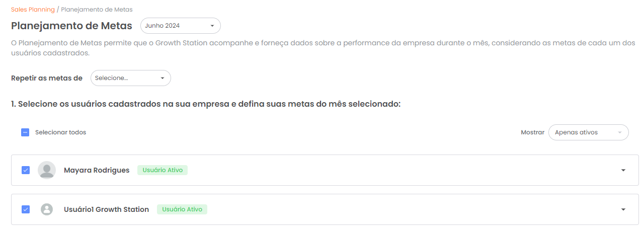Toggle the Selecionar todos checkbox
644x230 pixels.
pos(25,132)
